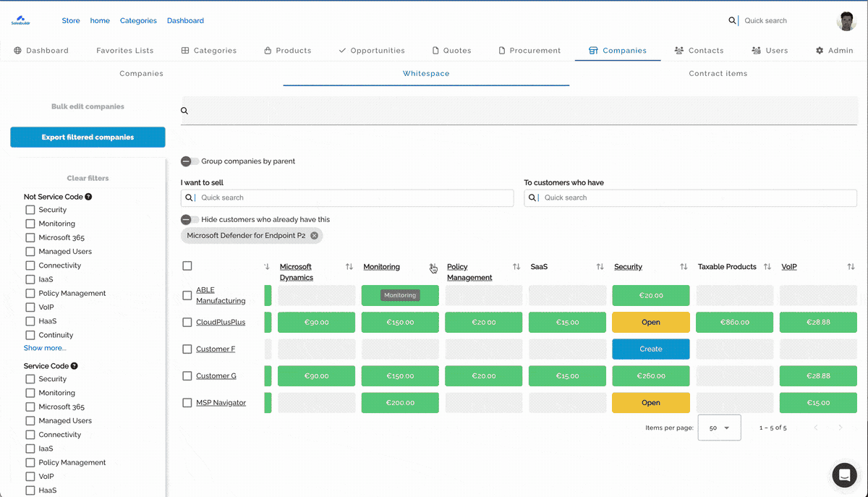Screen dimensions: 868x497
Task: Click the €200.00 Monitoring cell
Action: (x=400, y=403)
